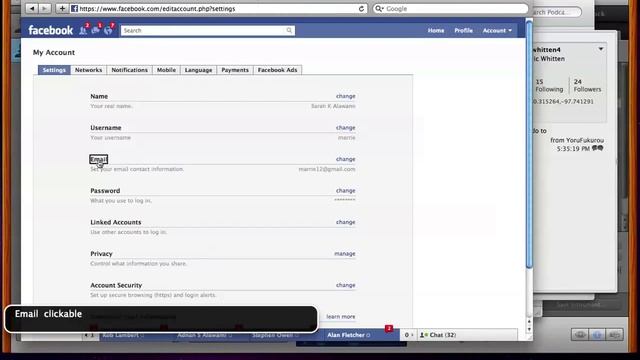The height and width of the screenshot is (360, 640).
Task: Click change link for Name
Action: point(346,96)
